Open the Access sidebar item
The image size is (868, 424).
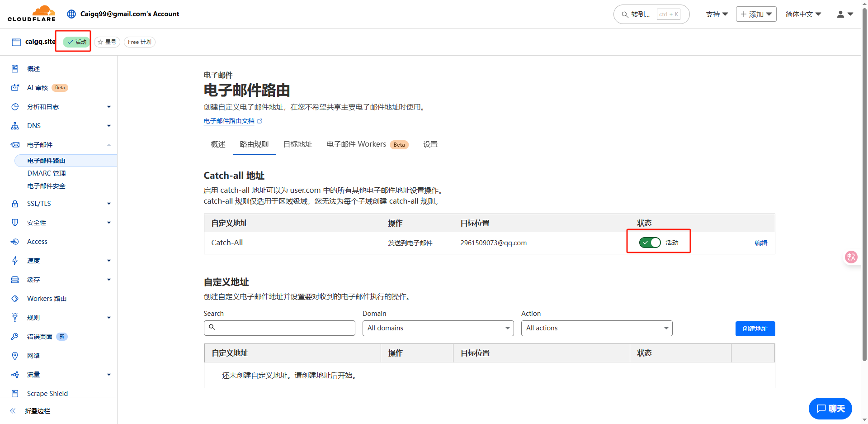click(37, 242)
